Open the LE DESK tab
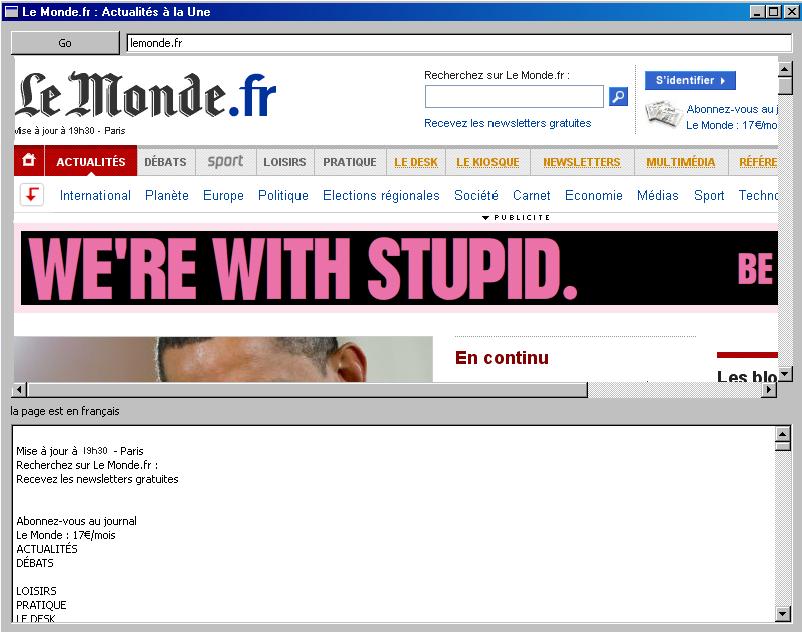 [x=416, y=162]
